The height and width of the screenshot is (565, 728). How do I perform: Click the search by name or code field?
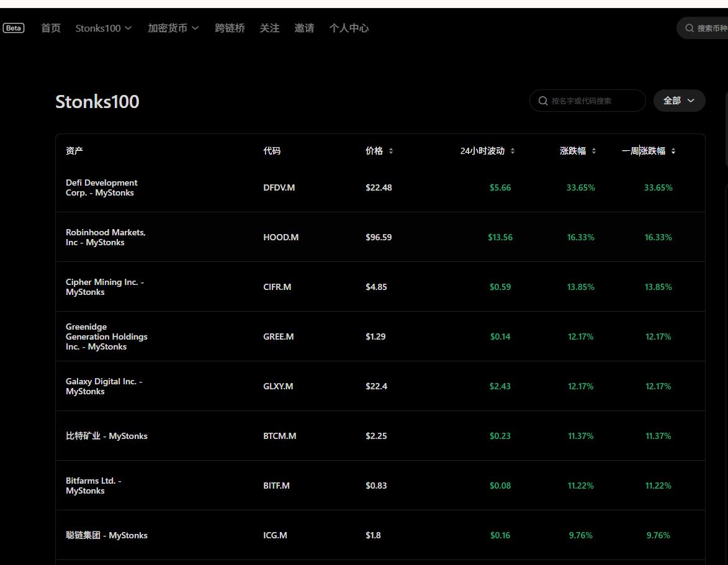587,101
